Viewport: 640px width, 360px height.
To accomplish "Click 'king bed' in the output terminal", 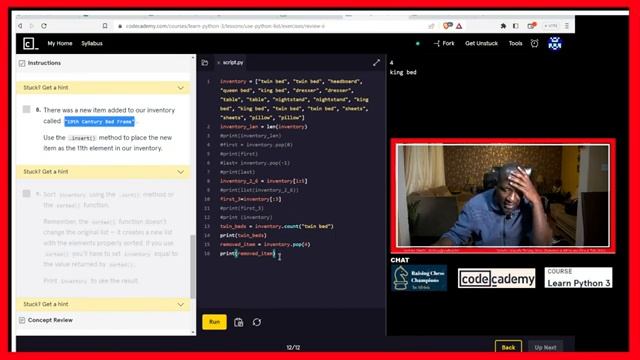I will pos(403,72).
